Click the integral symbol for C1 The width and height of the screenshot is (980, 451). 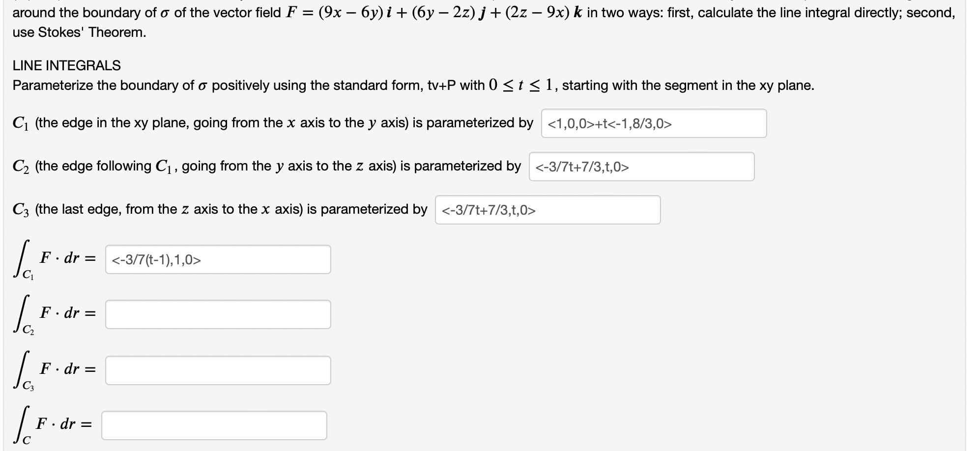20,258
